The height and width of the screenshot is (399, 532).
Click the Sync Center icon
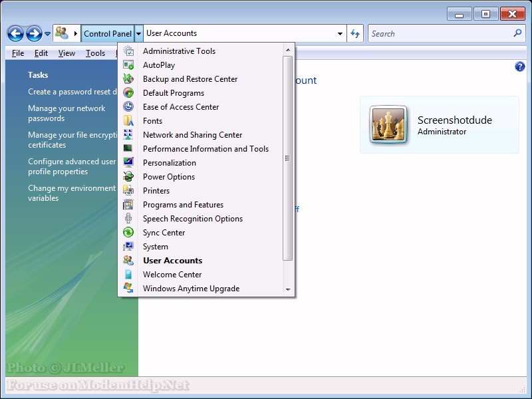coord(128,232)
